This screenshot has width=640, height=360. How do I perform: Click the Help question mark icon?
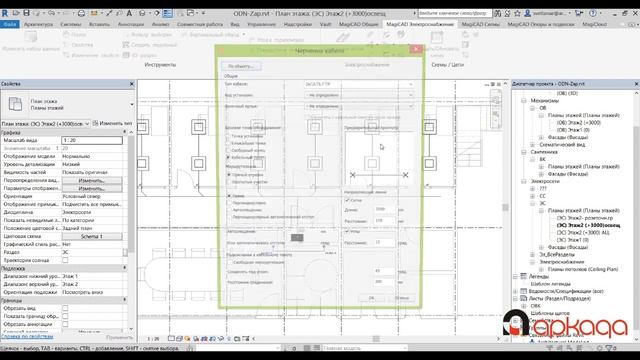[x=593, y=13]
